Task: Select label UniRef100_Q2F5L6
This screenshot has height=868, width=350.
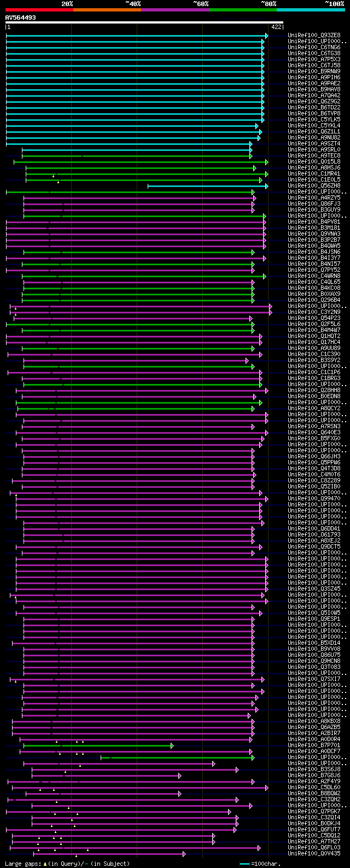Action: click(314, 324)
